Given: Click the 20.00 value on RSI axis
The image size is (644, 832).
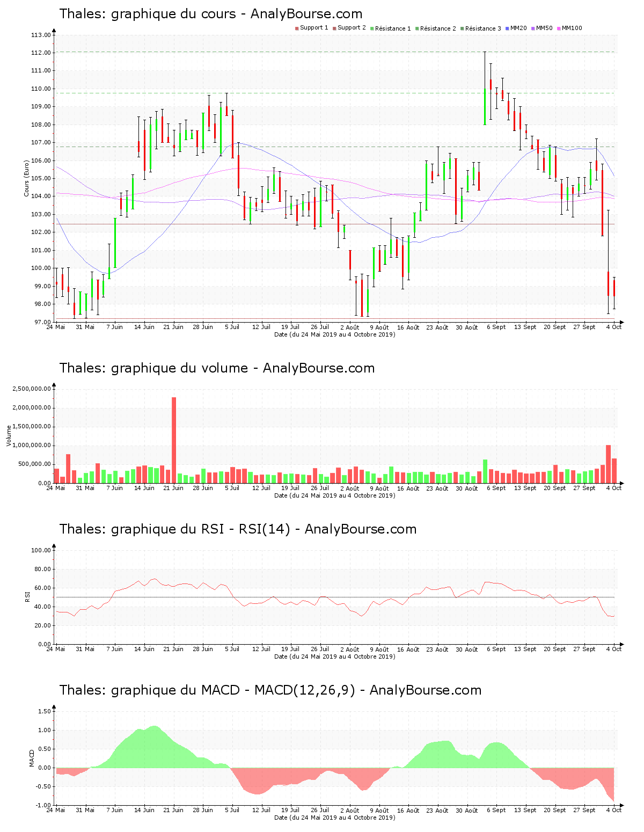Looking at the screenshot, I should [42, 625].
